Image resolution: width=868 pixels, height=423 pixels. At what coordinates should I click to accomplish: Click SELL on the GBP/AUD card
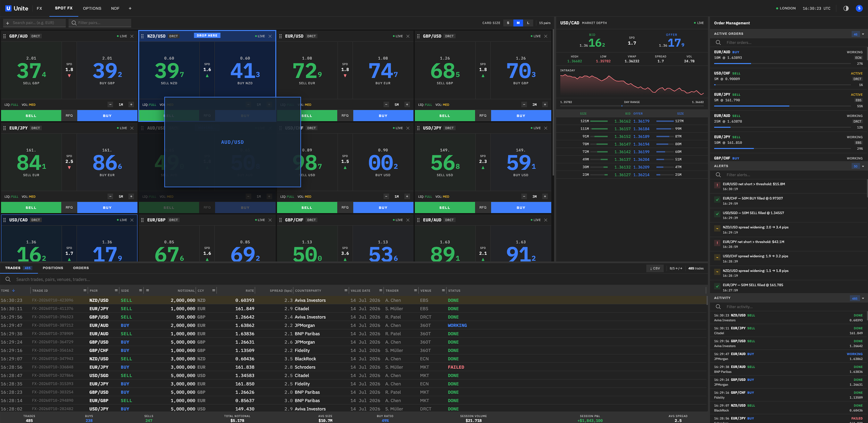tap(31, 116)
